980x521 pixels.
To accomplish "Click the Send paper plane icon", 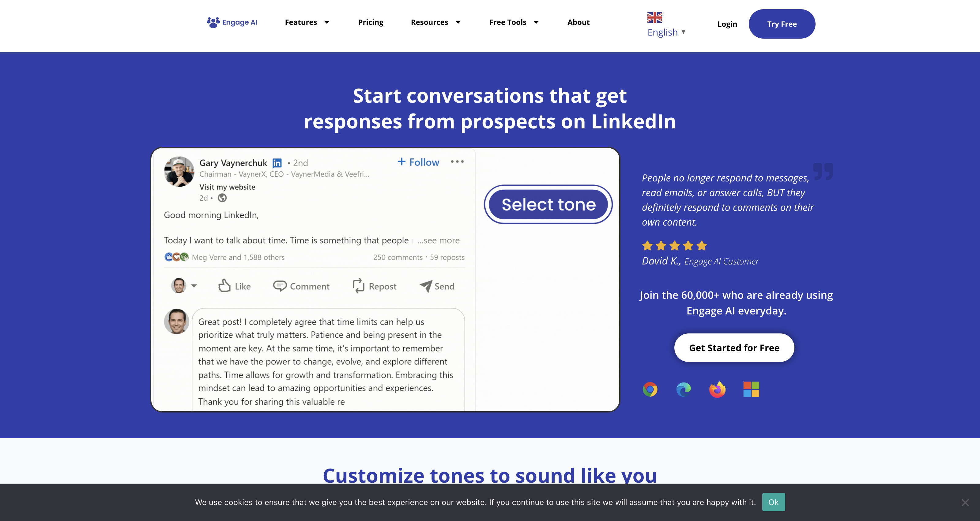I will tap(426, 286).
